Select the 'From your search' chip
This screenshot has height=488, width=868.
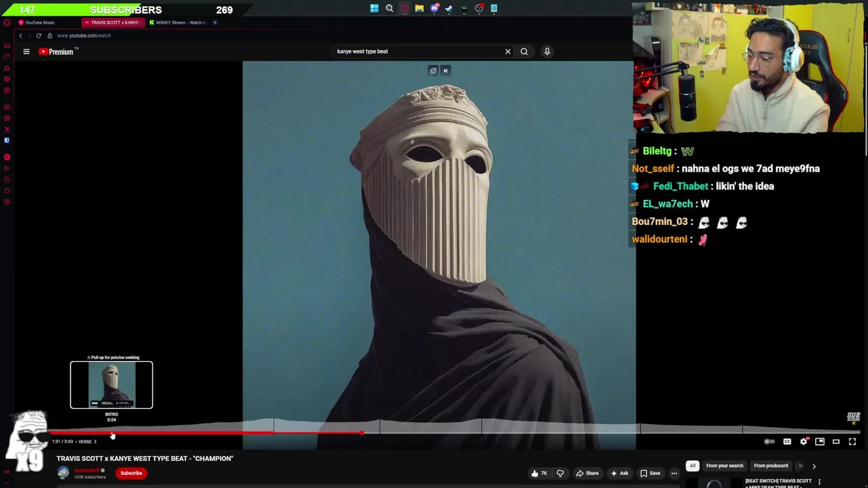pos(725,466)
